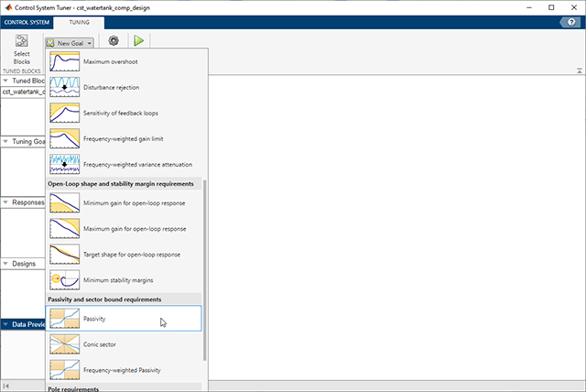
Task: Switch to the CONTROL SYSTEM tab
Action: click(27, 22)
